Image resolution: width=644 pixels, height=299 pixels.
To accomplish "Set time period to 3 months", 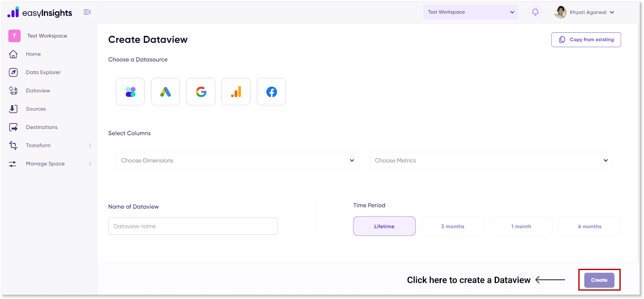I will pos(452,226).
